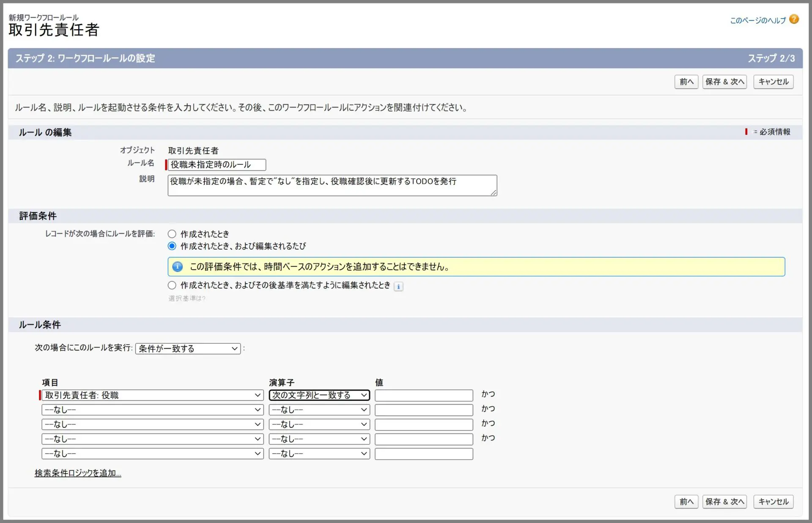This screenshot has width=812, height=523.
Task: Select '作成されたとき、および編集されるたび' radio option
Action: pos(172,246)
